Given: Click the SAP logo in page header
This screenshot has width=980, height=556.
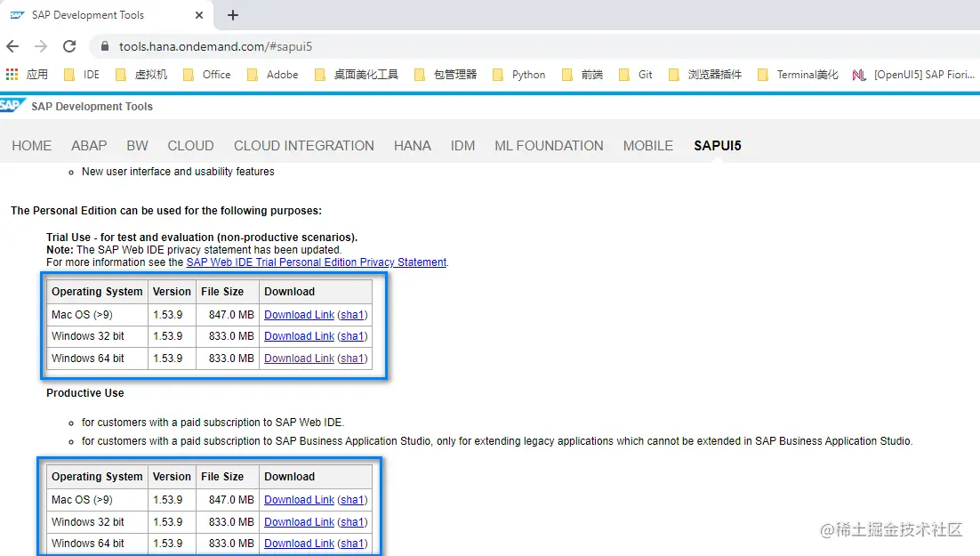Looking at the screenshot, I should [x=12, y=105].
